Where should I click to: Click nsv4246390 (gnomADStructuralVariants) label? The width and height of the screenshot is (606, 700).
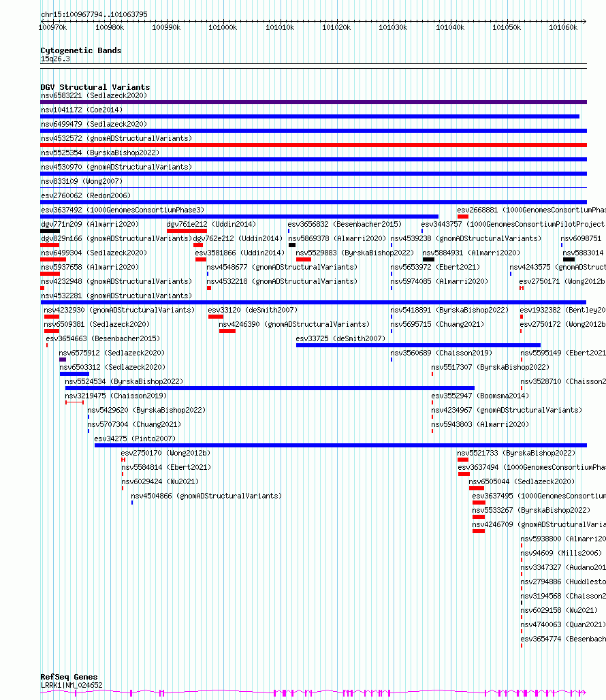point(294,324)
